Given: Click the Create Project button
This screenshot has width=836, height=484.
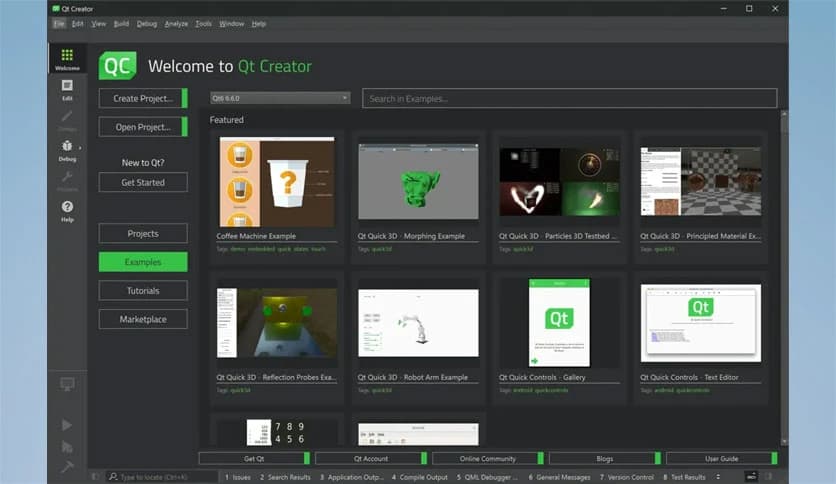Looking at the screenshot, I should pyautogui.click(x=143, y=98).
